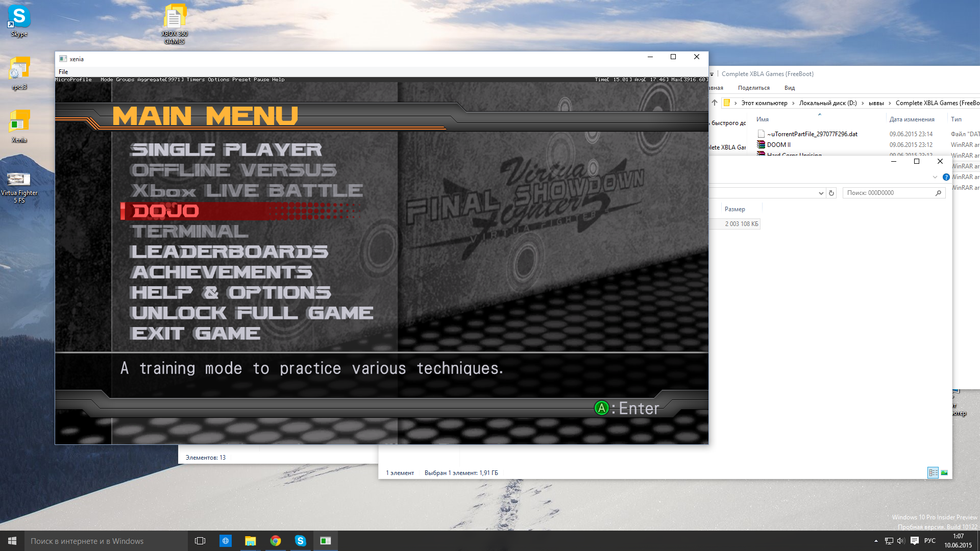Open MicroProfile Mode menu
The height and width of the screenshot is (551, 980).
point(107,80)
